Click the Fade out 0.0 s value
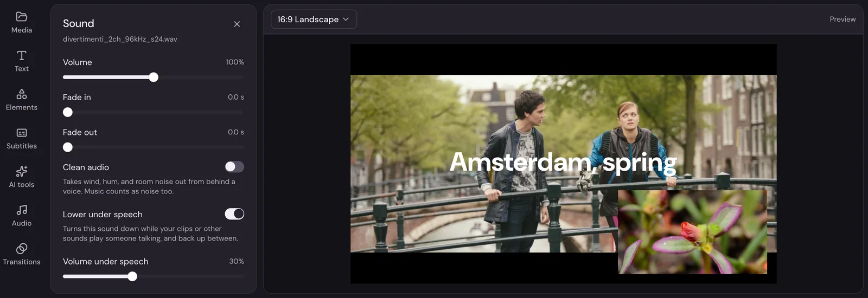The height and width of the screenshot is (298, 868). pos(236,132)
